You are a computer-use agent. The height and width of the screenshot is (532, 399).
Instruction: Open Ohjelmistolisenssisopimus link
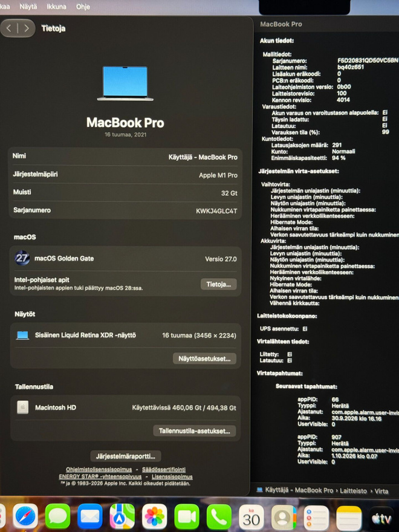[x=99, y=470]
